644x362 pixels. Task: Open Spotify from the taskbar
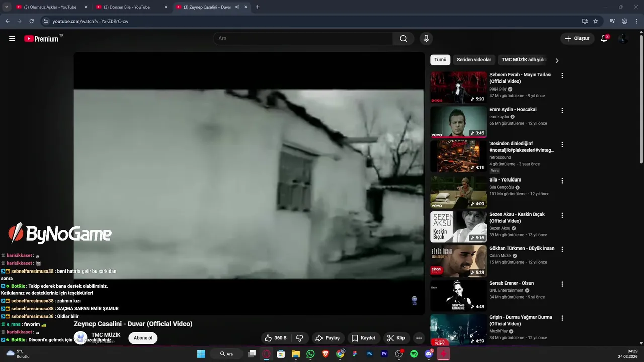click(414, 354)
